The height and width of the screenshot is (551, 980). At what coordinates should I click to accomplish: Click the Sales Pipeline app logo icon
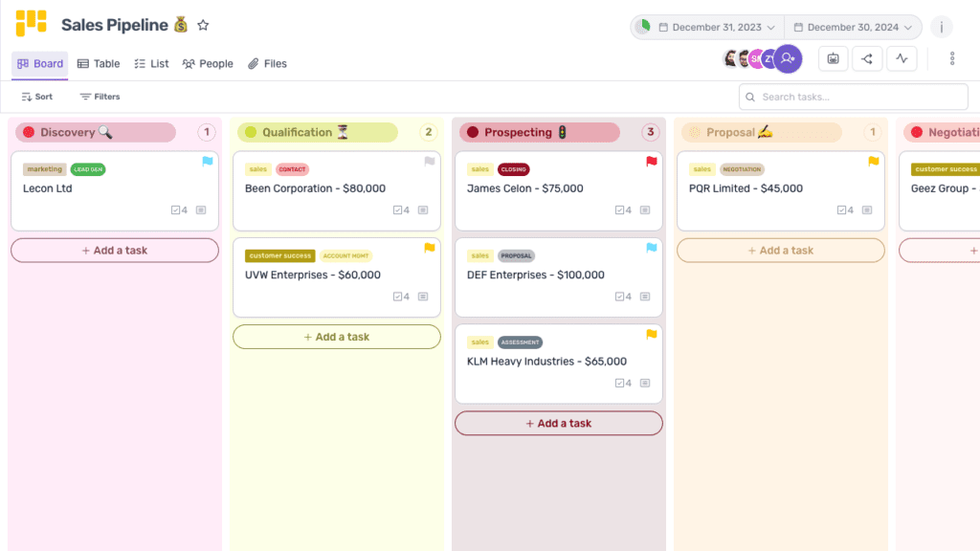[30, 24]
